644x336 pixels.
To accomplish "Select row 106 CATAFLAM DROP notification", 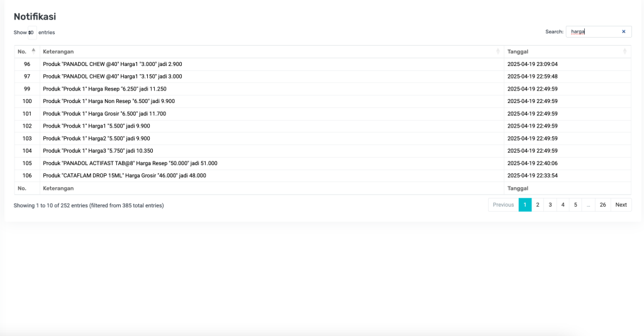I will pyautogui.click(x=125, y=176).
